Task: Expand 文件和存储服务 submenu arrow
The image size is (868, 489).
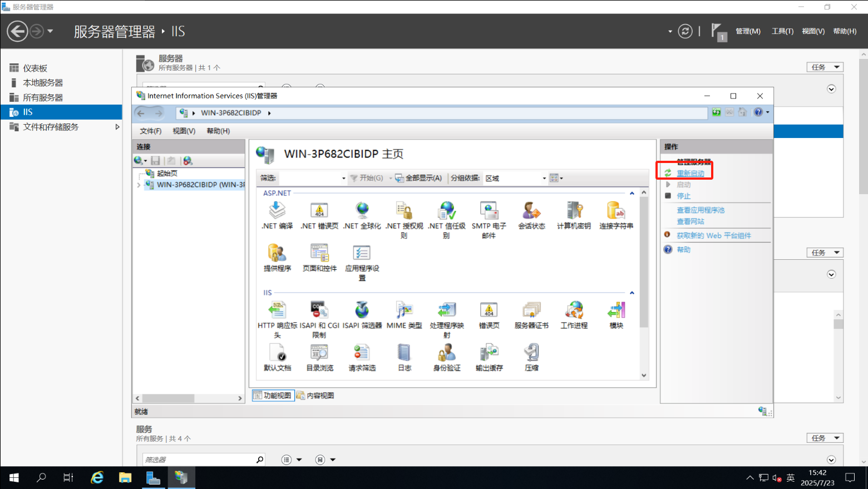Action: tap(117, 127)
